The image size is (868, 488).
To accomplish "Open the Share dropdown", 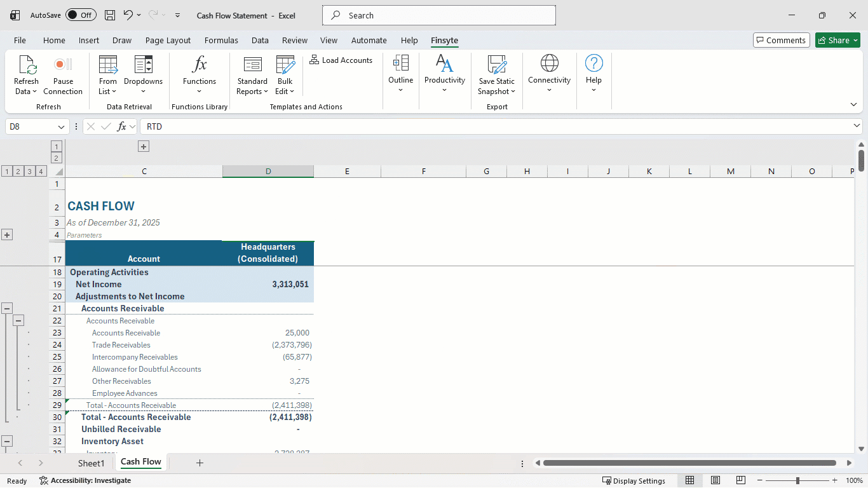I will [837, 40].
